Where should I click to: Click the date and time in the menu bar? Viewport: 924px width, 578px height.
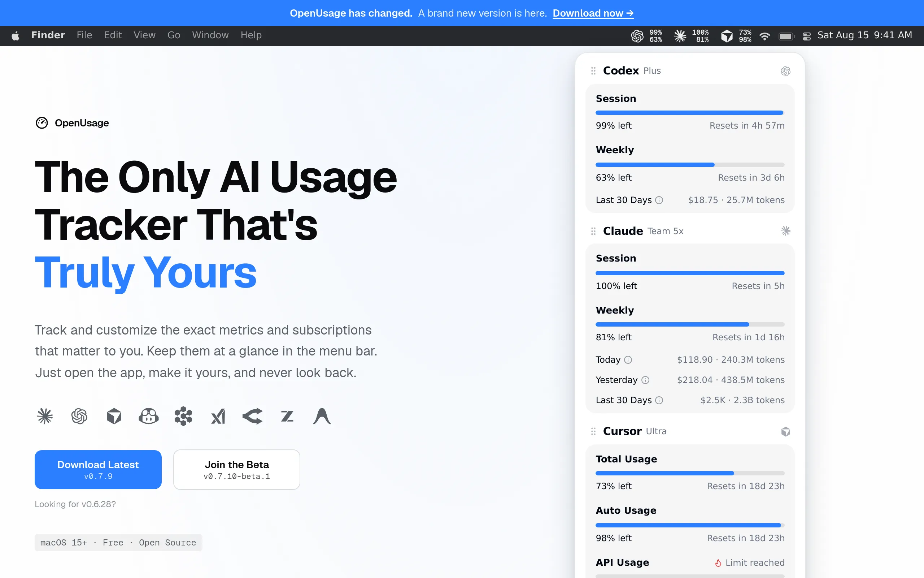coord(864,35)
